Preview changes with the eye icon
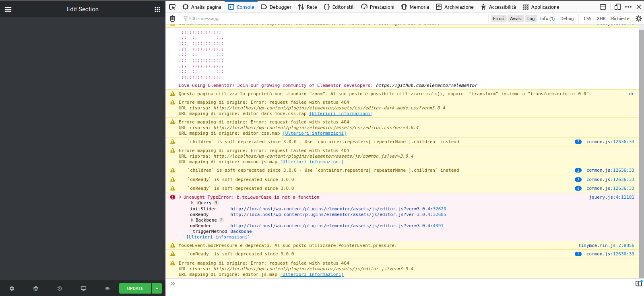 pos(107,288)
